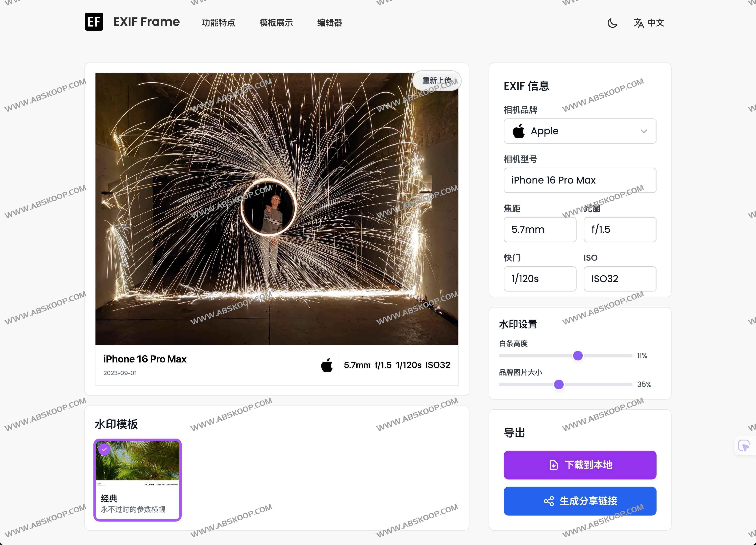Click the 5.7mm focal length field

(x=540, y=230)
